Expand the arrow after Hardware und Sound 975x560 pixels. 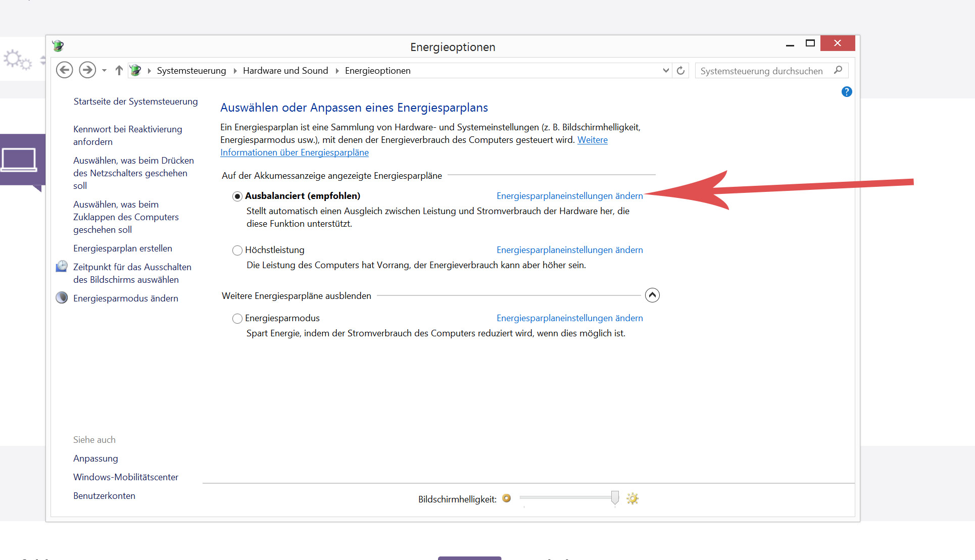[x=337, y=71]
